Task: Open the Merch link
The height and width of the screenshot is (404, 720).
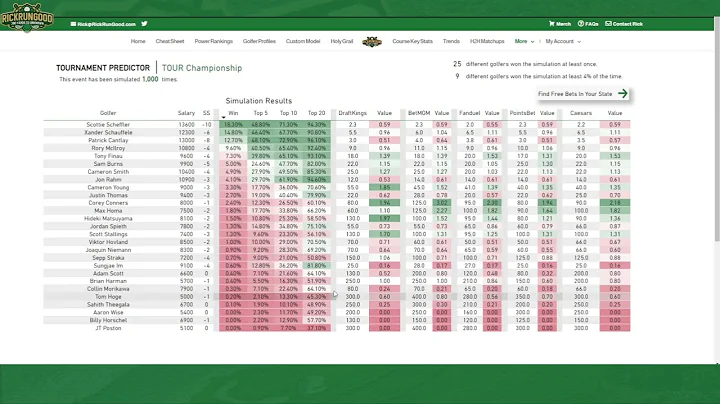Action: click(563, 24)
